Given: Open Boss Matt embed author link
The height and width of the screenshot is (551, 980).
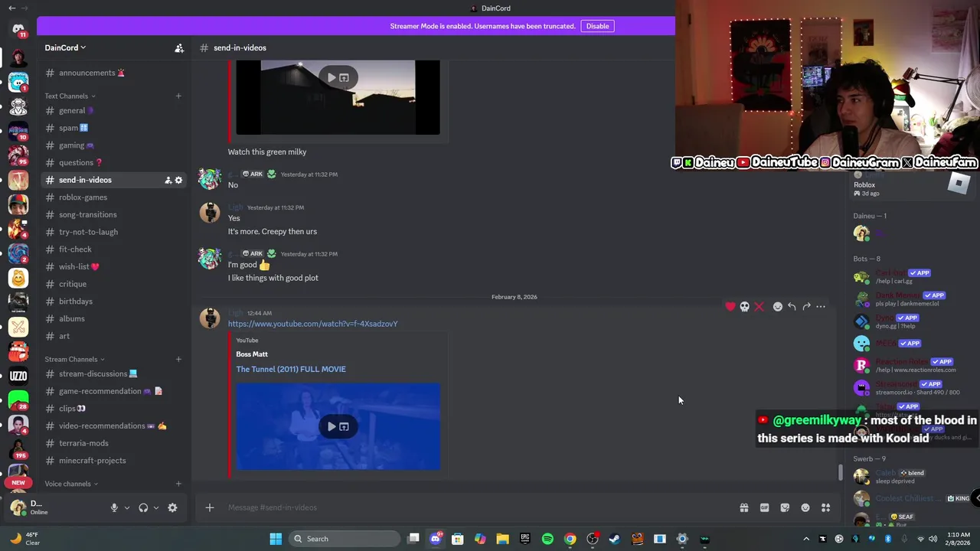Looking at the screenshot, I should [x=252, y=354].
